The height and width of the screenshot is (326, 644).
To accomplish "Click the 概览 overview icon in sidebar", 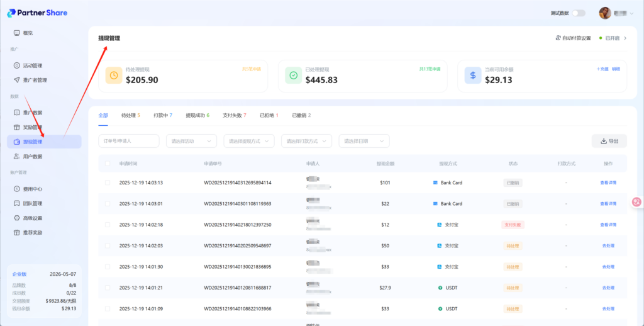I will [16, 33].
